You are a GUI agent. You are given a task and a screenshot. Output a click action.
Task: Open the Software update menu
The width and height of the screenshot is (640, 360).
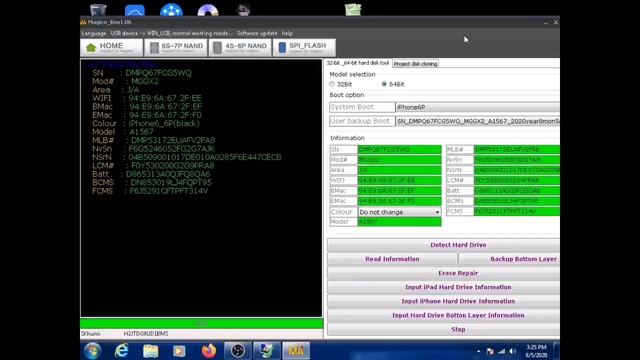click(x=257, y=33)
